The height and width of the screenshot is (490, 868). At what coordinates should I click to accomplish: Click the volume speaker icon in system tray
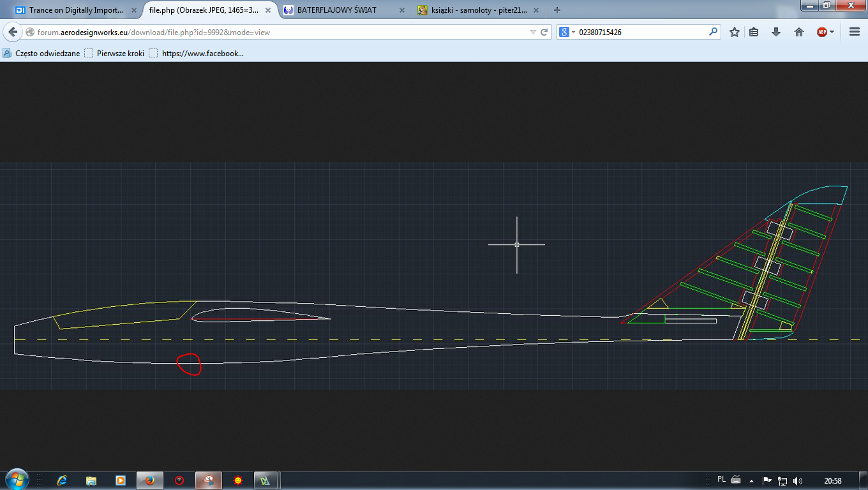point(798,480)
